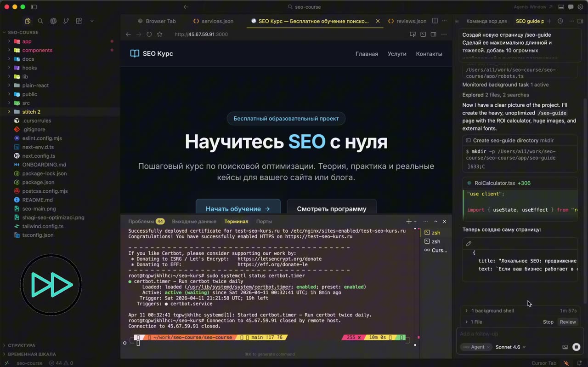The width and height of the screenshot is (588, 367).
Task: Reload the embedded browser page
Action: pyautogui.click(x=149, y=34)
